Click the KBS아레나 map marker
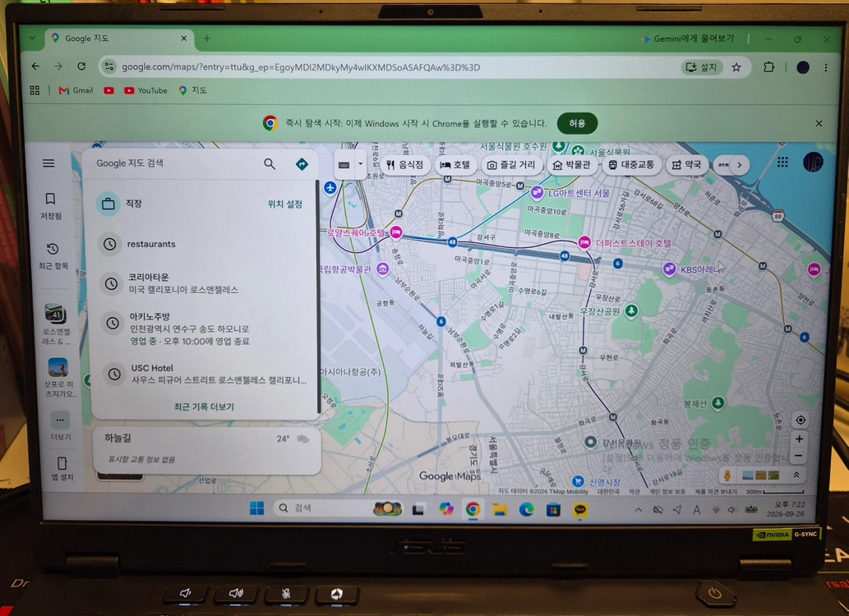849x616 pixels. (669, 269)
